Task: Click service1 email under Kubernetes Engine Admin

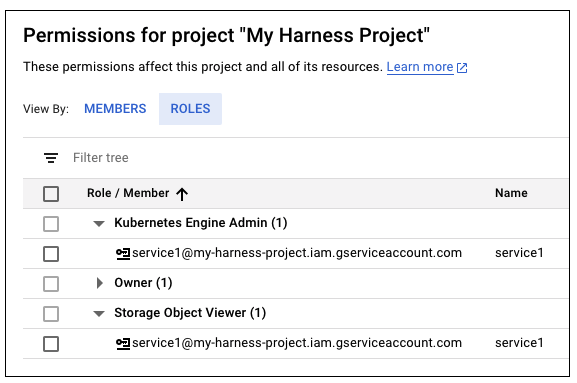Action: click(x=297, y=253)
